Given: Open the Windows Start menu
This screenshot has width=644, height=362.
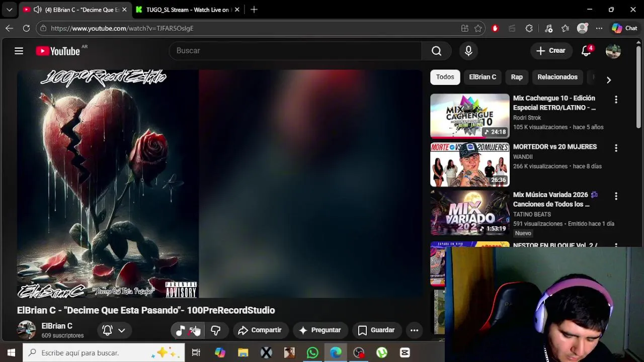Looking at the screenshot, I should [x=11, y=353].
